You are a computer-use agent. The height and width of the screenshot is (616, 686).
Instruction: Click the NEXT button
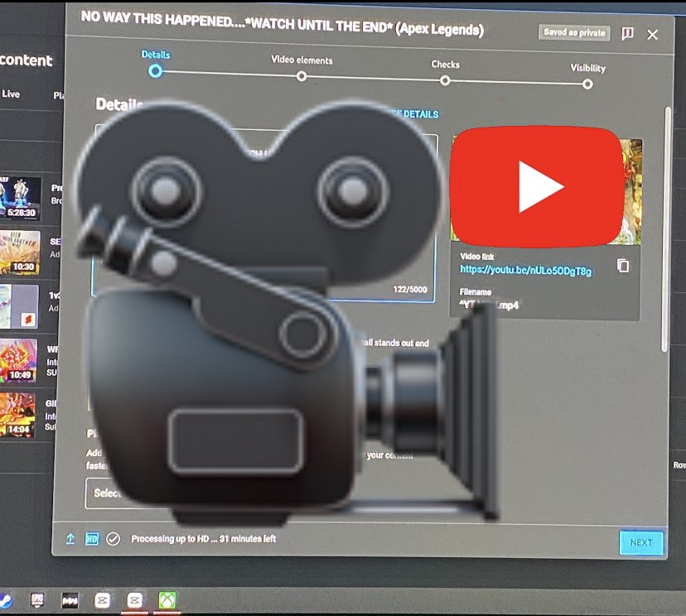tap(641, 542)
